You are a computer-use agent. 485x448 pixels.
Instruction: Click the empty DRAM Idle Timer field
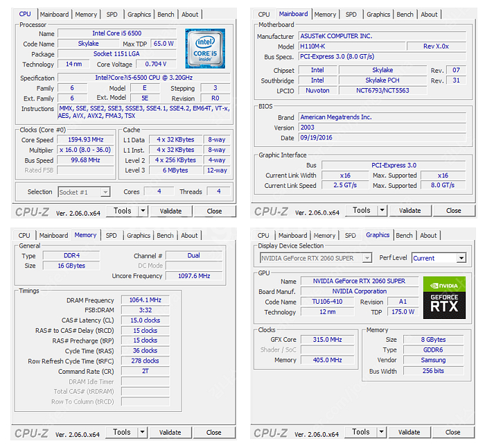(145, 381)
